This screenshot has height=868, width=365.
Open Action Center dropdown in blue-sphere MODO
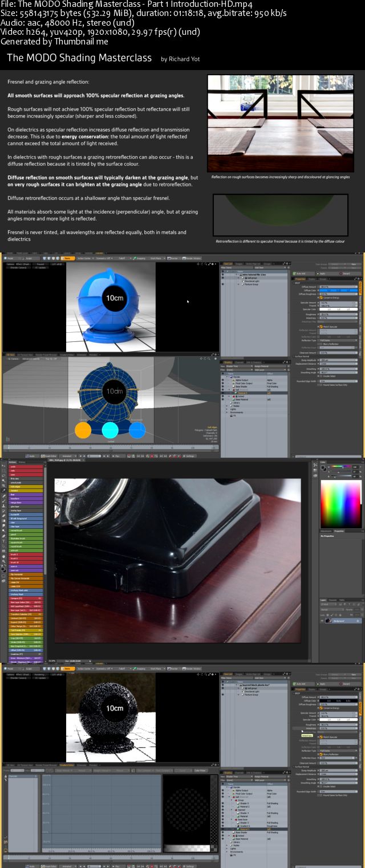tap(84, 258)
